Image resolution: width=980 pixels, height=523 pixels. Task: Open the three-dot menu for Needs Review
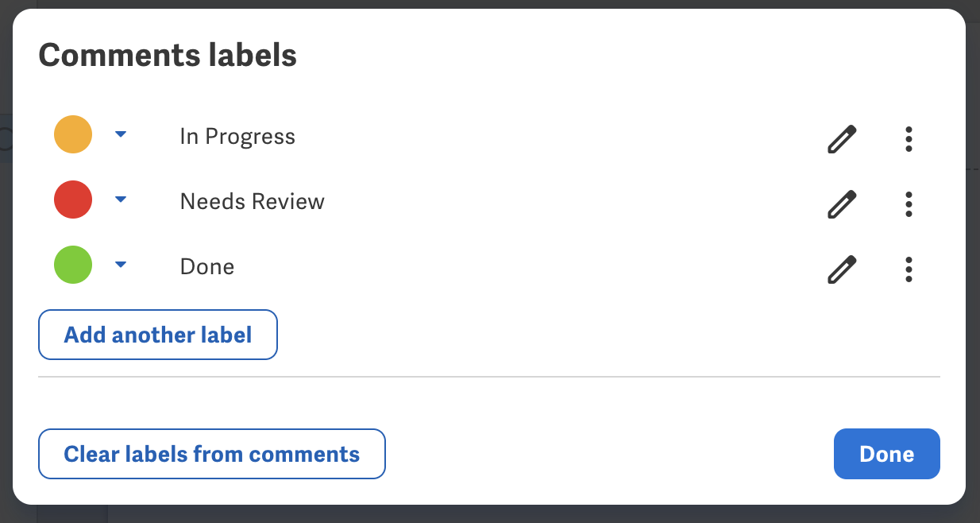909,204
